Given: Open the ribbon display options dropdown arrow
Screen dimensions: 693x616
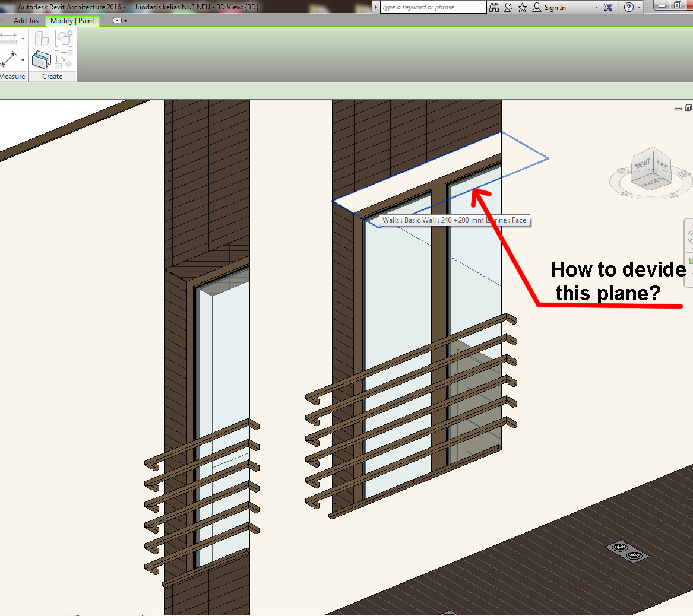Looking at the screenshot, I should [125, 21].
